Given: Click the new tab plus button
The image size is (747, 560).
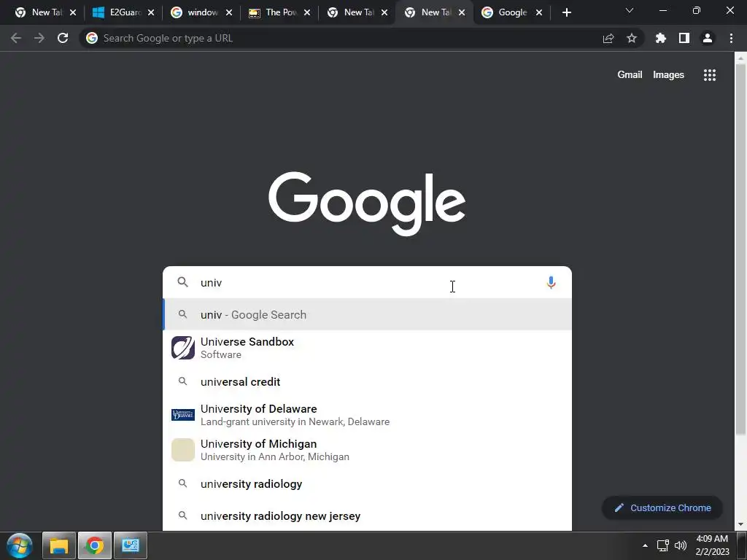Looking at the screenshot, I should 566,12.
